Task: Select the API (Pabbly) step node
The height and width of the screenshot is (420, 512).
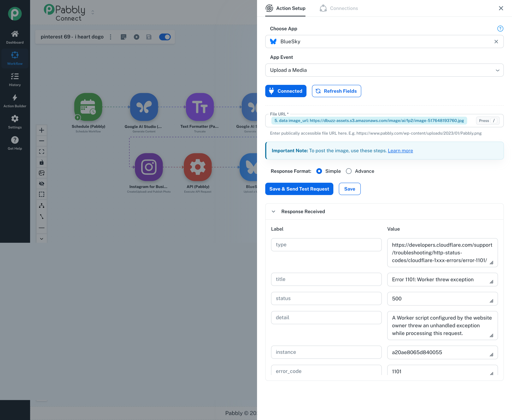Action: coord(198,167)
